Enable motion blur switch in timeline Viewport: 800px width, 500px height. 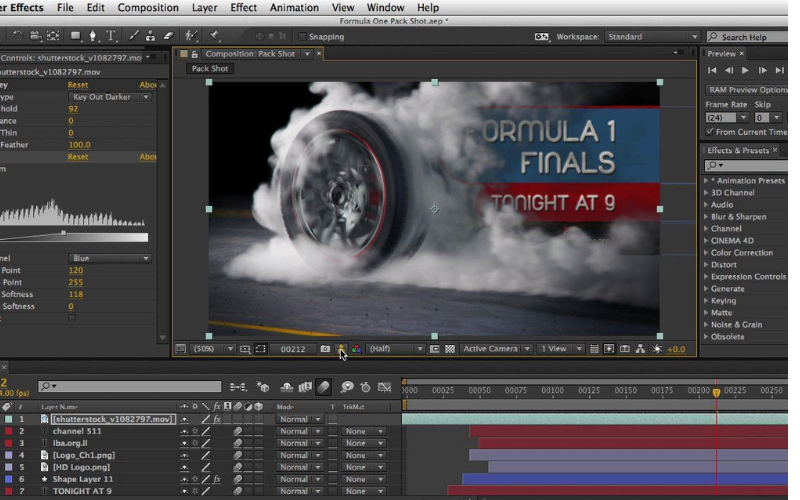324,386
